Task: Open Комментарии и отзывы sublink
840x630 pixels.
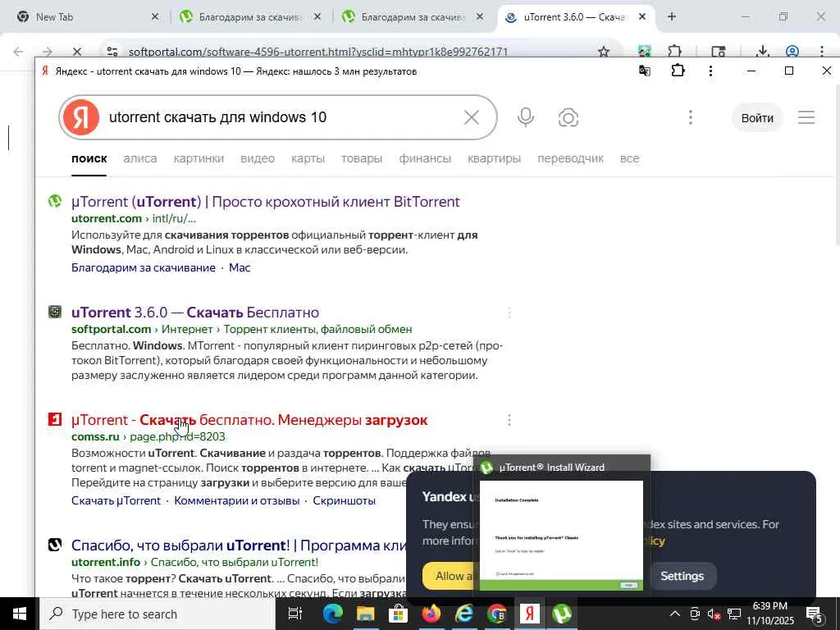Action: pyautogui.click(x=237, y=500)
